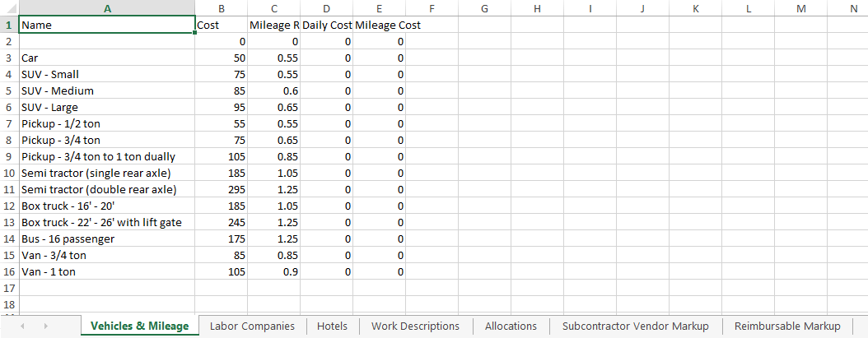Click the 'Name' header cell
This screenshot has width=868, height=338.
[107, 25]
